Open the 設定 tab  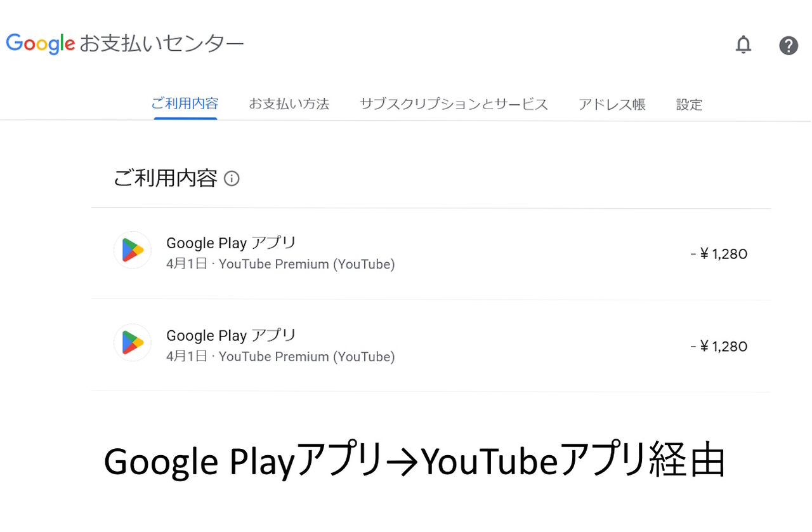689,104
